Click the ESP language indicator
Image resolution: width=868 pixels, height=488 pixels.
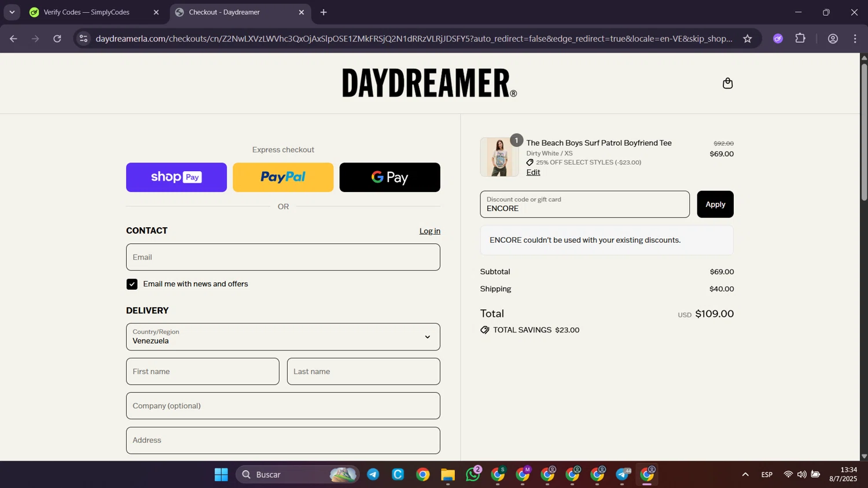tap(767, 475)
